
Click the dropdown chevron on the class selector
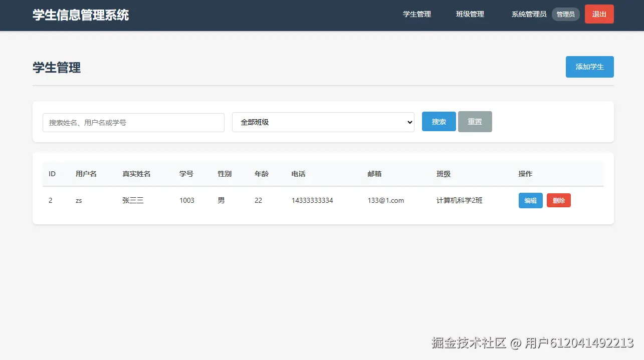[x=409, y=122]
